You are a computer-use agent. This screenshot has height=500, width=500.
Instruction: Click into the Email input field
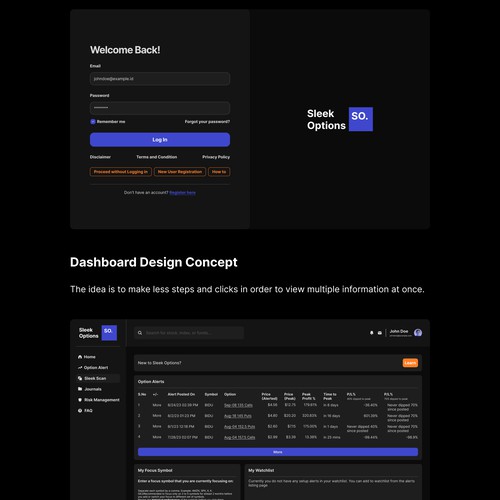point(160,79)
